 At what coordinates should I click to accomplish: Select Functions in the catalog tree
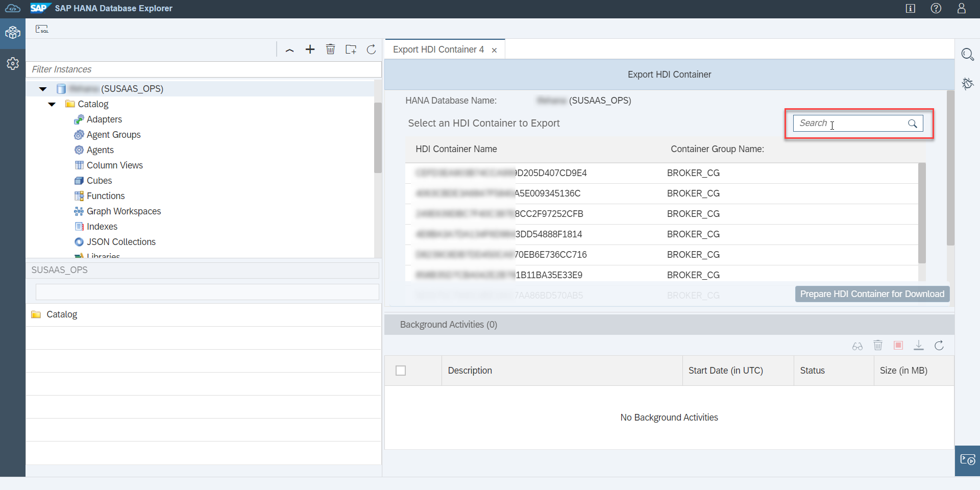[106, 196]
